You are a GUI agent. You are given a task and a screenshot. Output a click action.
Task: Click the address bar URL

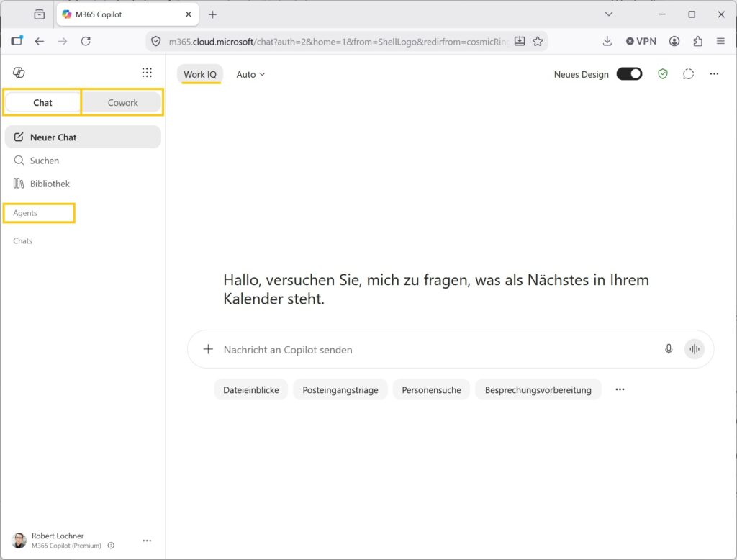[338, 41]
